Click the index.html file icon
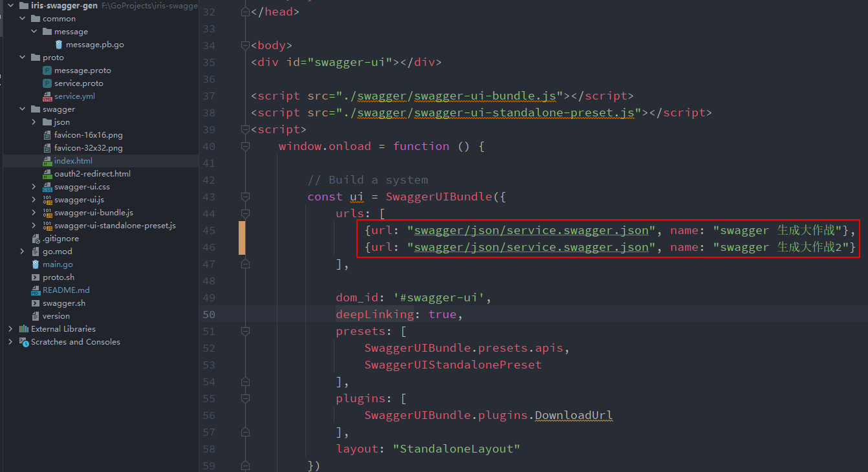 click(47, 161)
